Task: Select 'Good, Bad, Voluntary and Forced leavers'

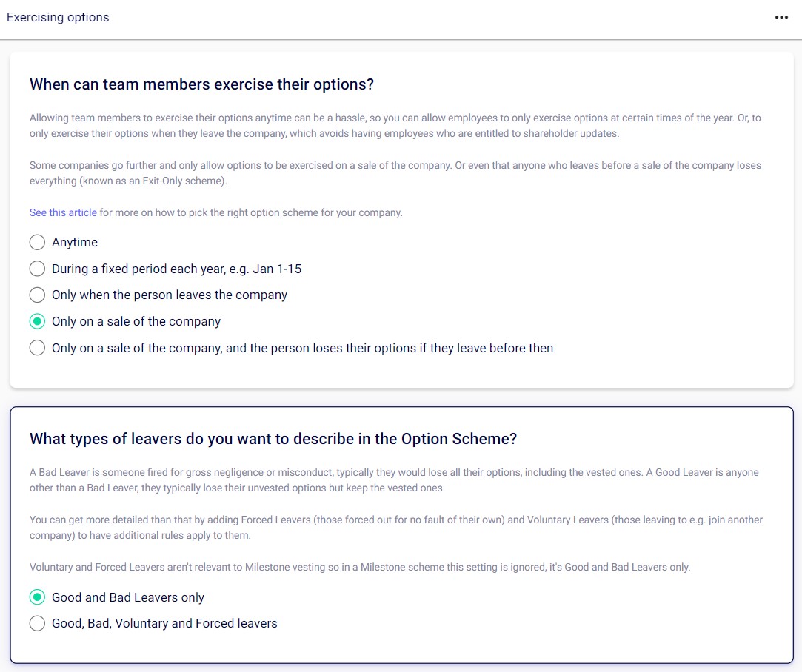Action: pyautogui.click(x=37, y=623)
